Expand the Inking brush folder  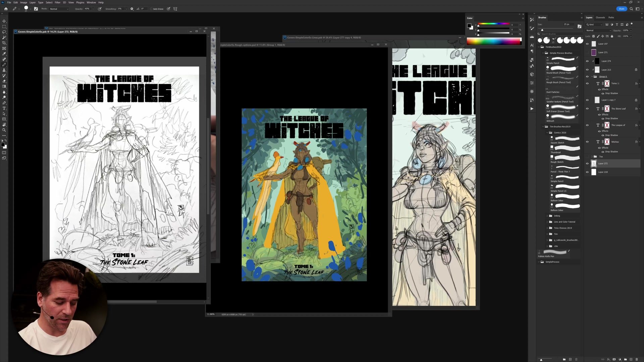[547, 216]
